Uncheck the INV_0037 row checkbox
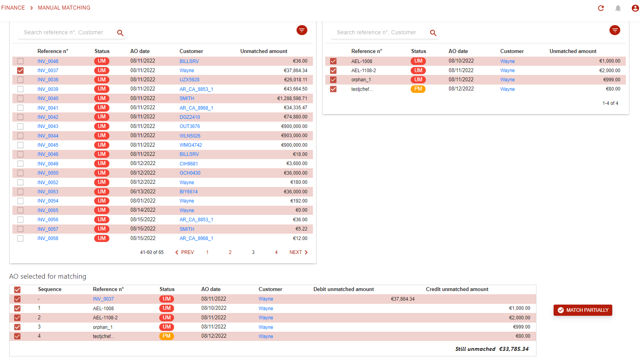Screen dimensions: 641x364 point(20,71)
